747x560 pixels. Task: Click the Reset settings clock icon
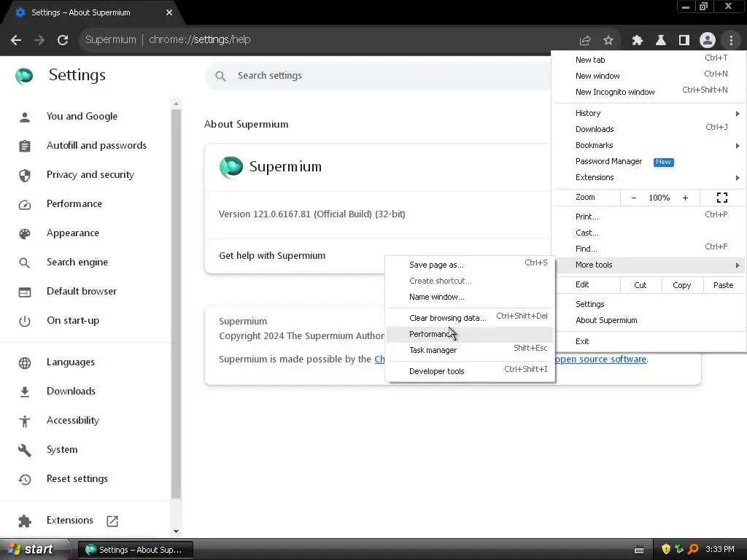click(25, 480)
